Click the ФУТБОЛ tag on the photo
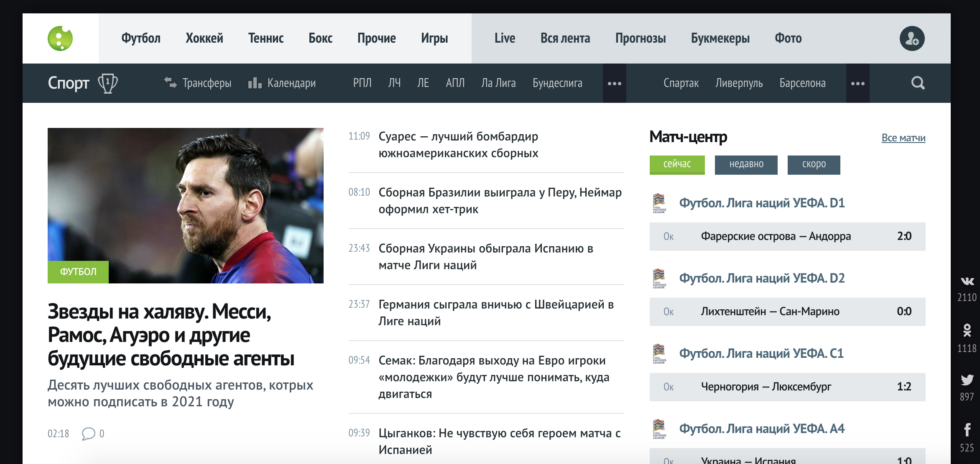 [78, 272]
